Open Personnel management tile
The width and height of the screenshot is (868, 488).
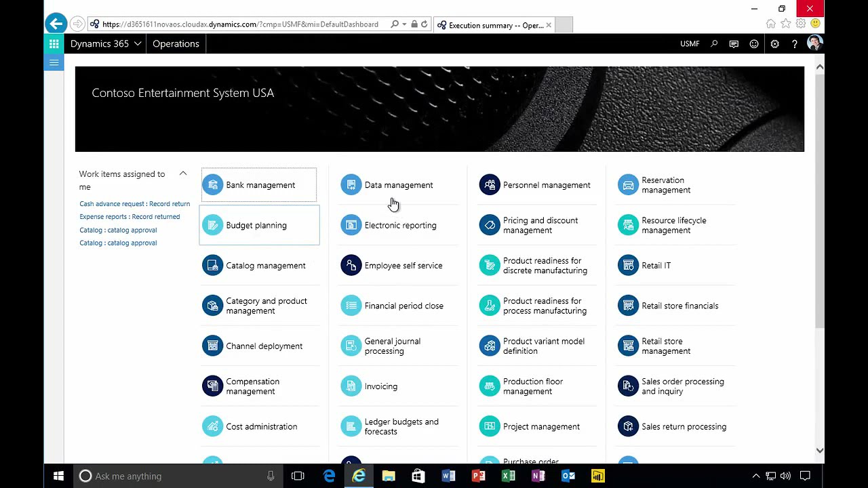[x=536, y=185]
